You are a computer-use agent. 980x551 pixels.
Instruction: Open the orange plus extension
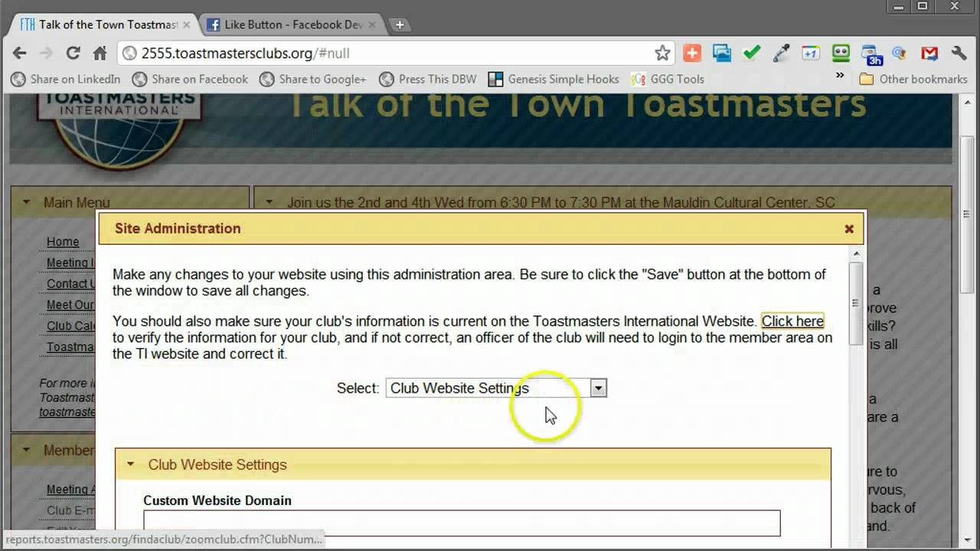[x=692, y=53]
